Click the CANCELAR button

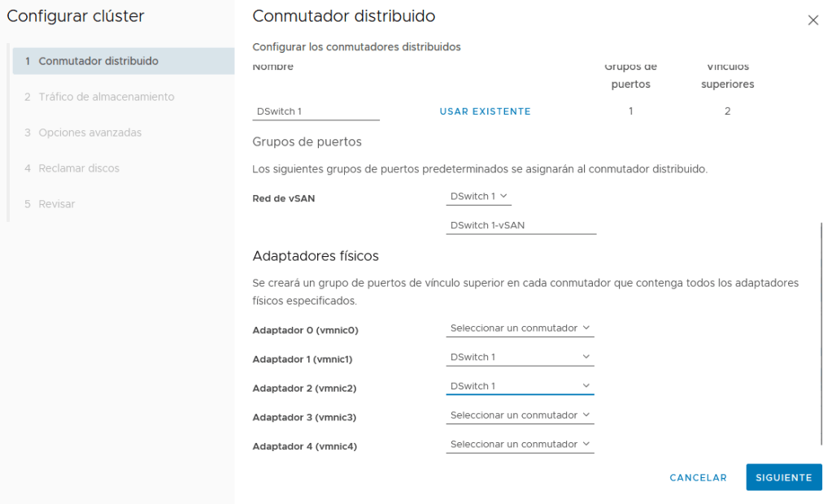(698, 478)
